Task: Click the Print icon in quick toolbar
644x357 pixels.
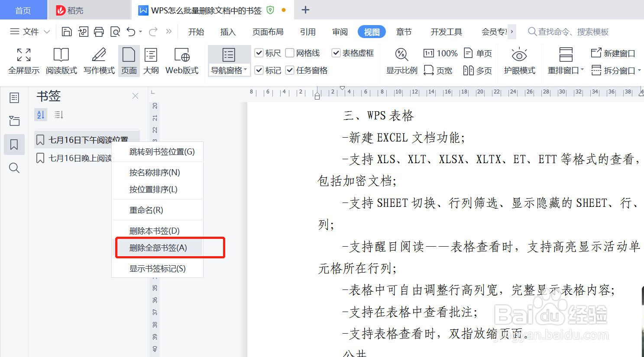Action: pyautogui.click(x=99, y=32)
